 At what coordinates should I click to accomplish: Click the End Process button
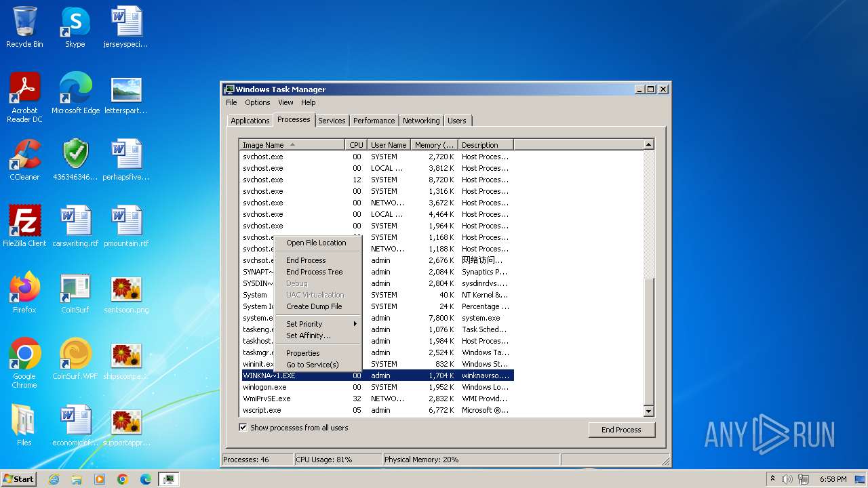pos(621,430)
